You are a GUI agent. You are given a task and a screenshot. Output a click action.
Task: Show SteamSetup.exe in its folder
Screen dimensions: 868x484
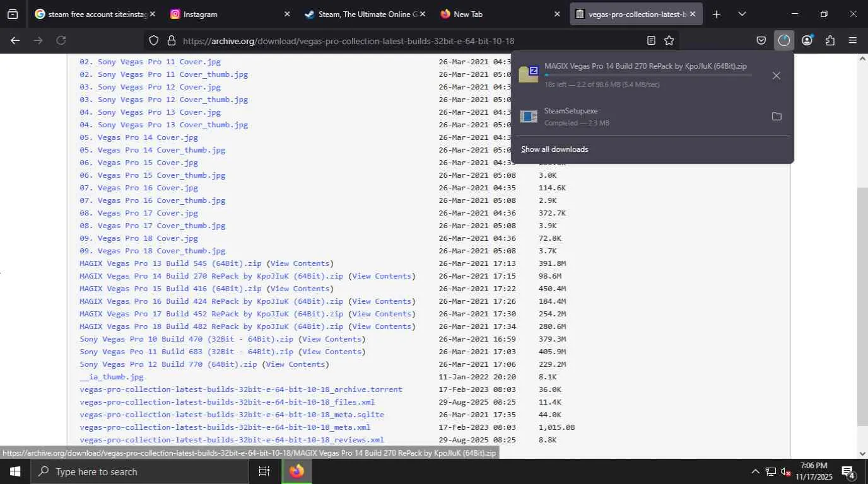click(777, 117)
